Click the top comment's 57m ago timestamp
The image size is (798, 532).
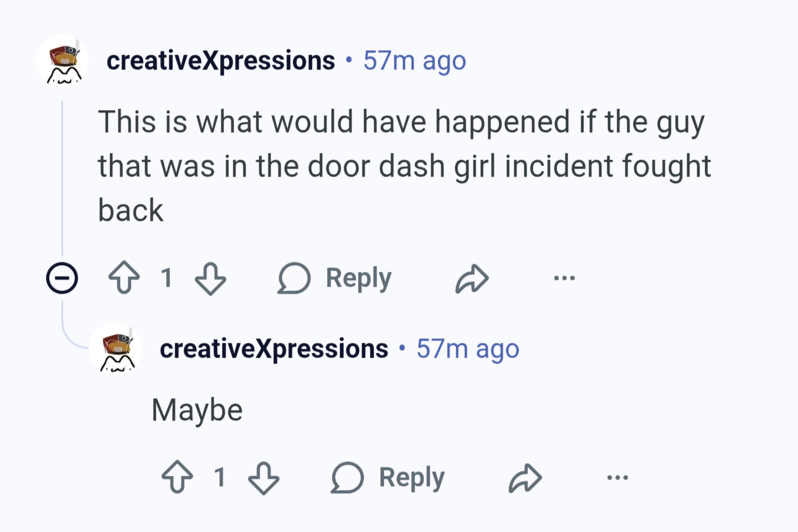coord(415,61)
